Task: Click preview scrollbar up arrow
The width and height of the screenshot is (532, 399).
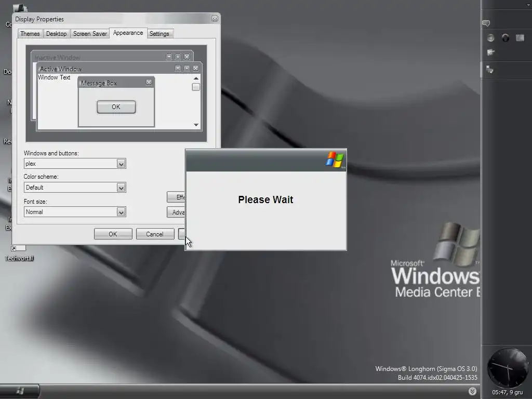Action: click(196, 78)
